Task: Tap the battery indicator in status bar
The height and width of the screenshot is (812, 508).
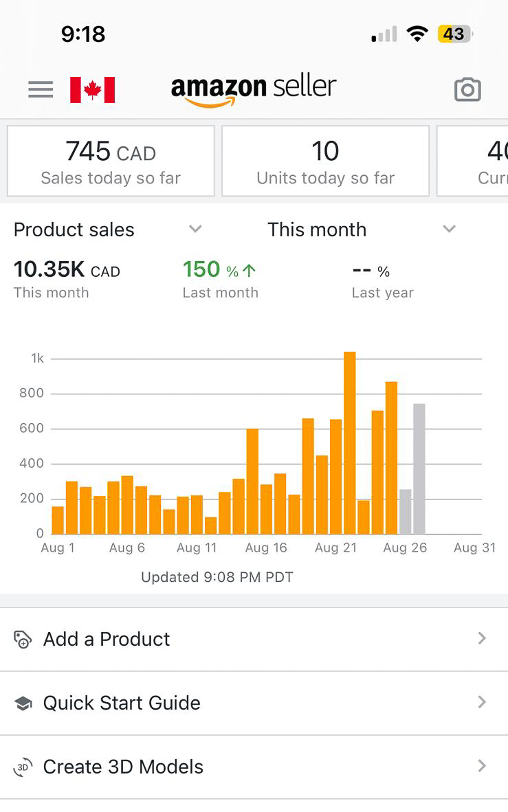Action: (x=454, y=34)
